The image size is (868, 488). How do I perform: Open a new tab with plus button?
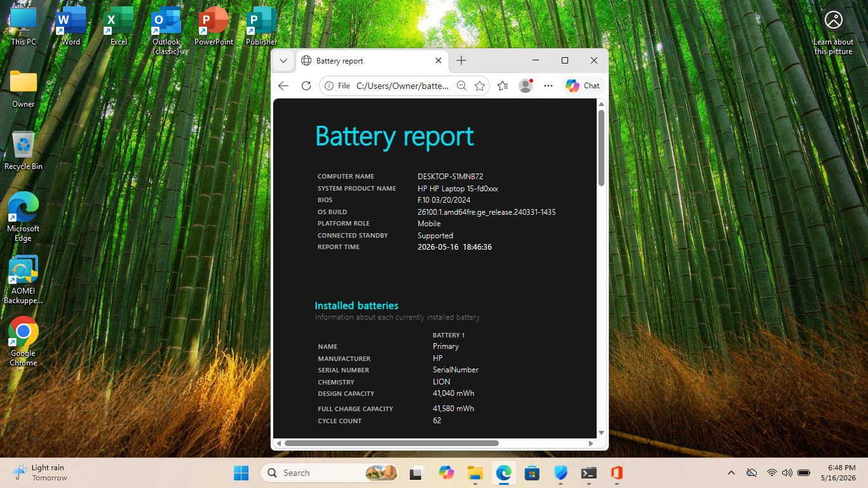coord(461,61)
